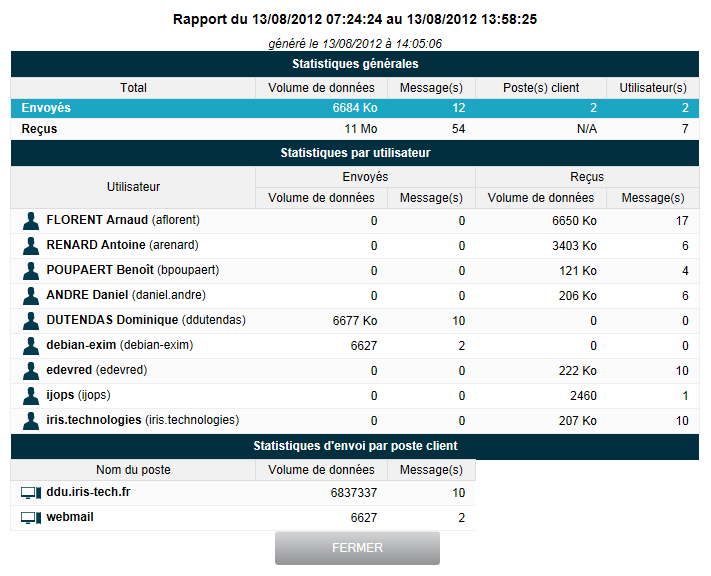Select ijops (ijops) name
The image size is (711, 576).
(78, 395)
